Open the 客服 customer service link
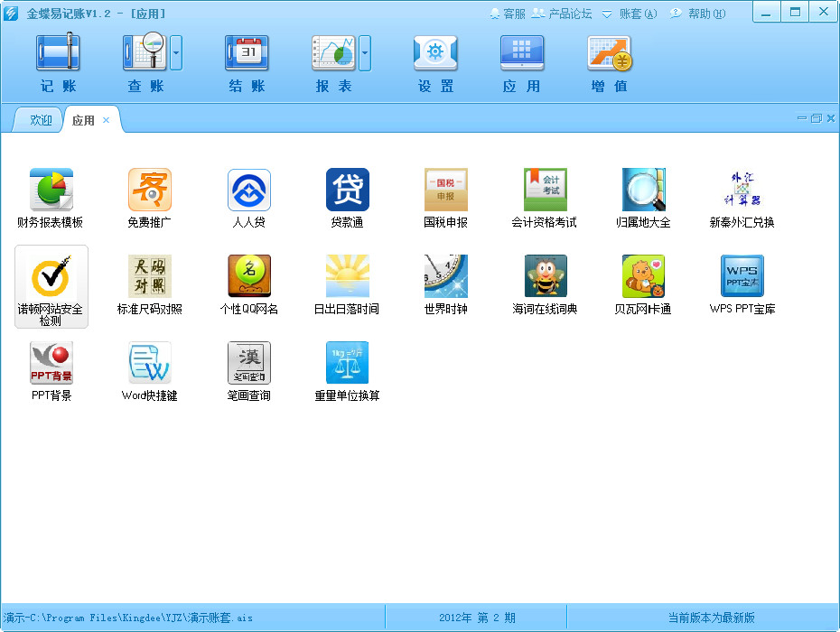This screenshot has width=840, height=632. [x=508, y=14]
